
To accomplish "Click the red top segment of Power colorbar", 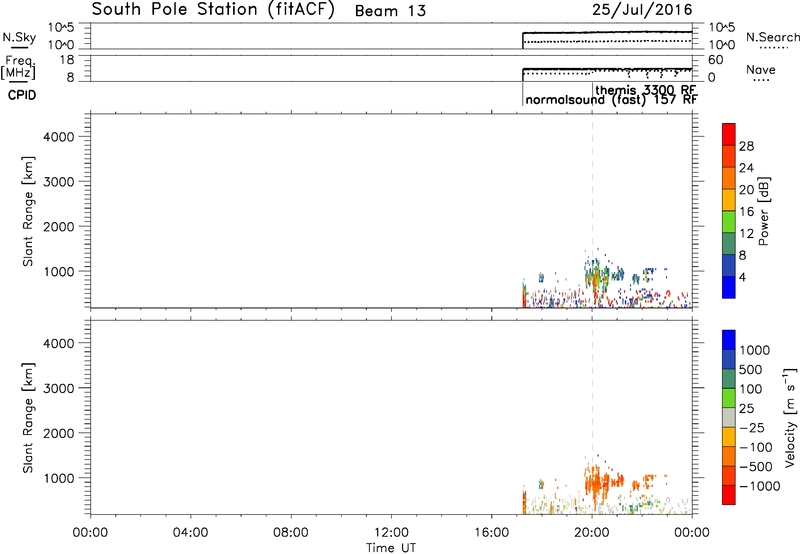I will (729, 135).
